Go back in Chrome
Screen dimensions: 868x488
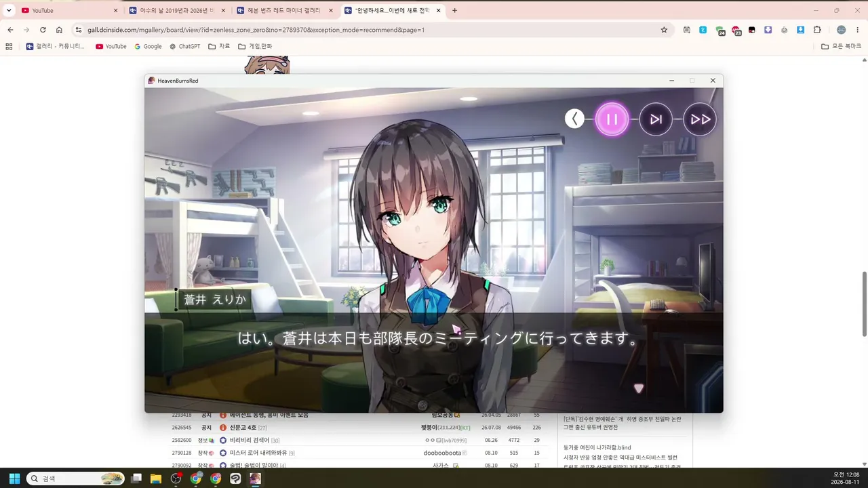point(10,30)
